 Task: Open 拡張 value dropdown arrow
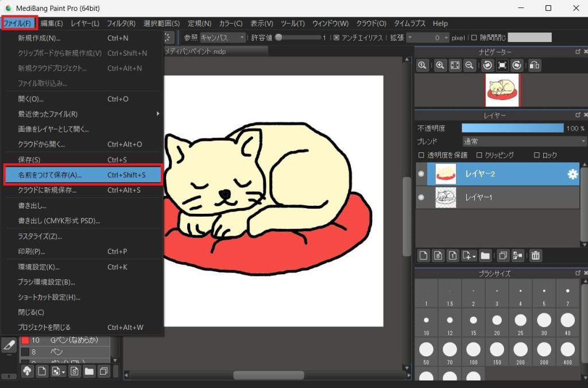[410, 37]
